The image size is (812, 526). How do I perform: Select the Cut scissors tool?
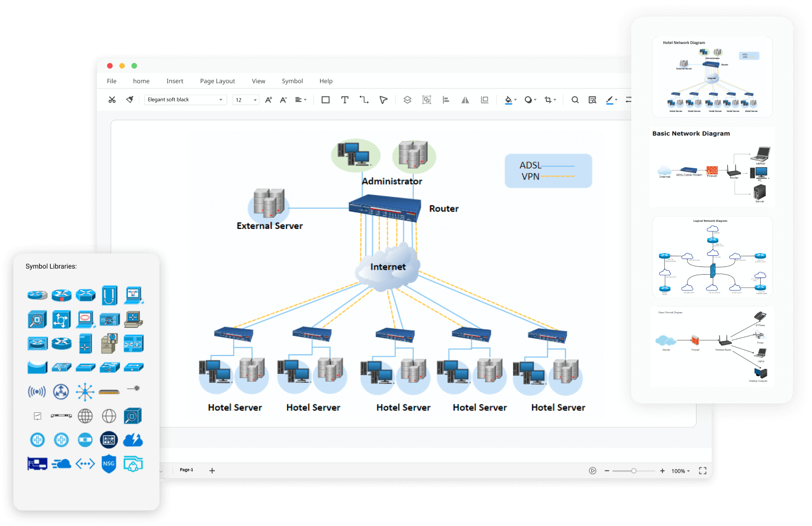click(x=112, y=100)
